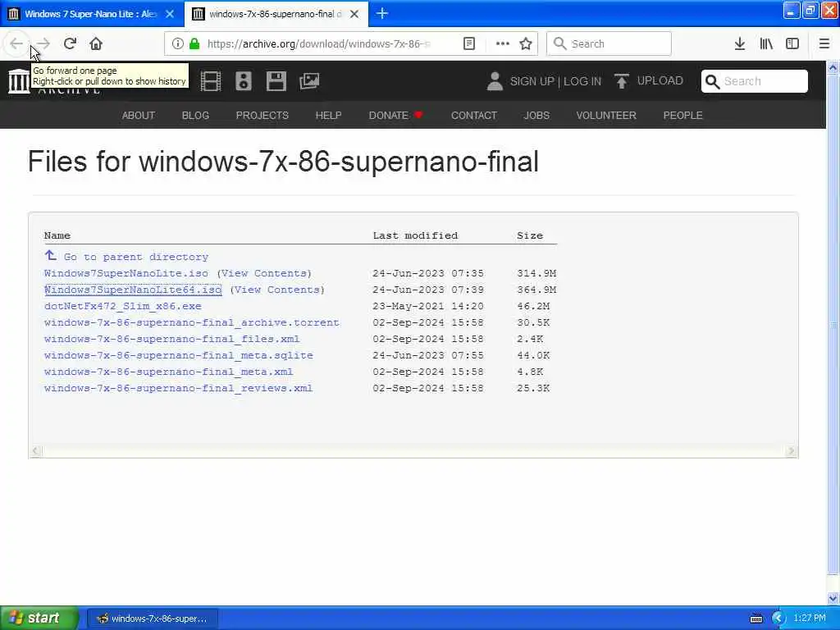
Task: Click the browser Forward arrow button
Action: click(43, 44)
